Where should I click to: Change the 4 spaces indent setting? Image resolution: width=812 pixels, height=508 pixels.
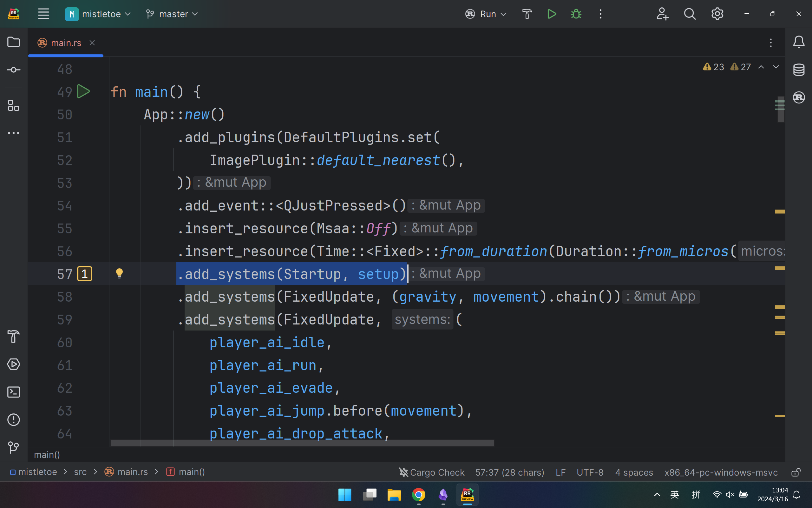pyautogui.click(x=634, y=472)
